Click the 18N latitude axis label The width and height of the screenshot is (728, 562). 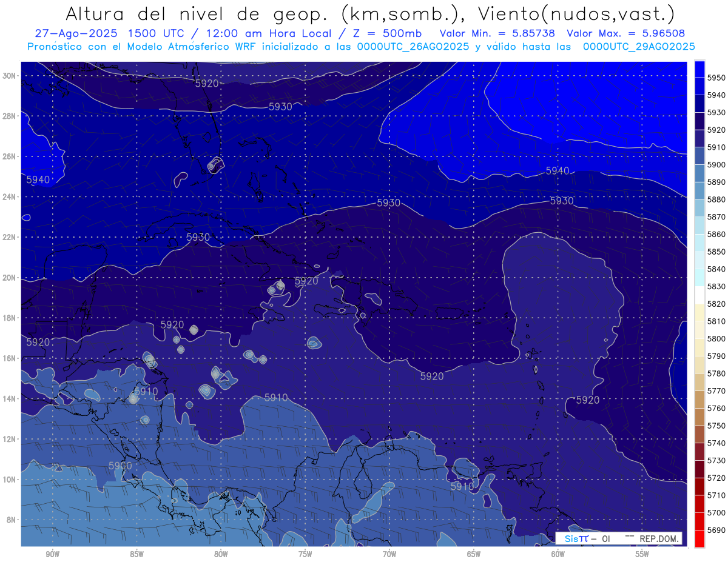point(10,318)
